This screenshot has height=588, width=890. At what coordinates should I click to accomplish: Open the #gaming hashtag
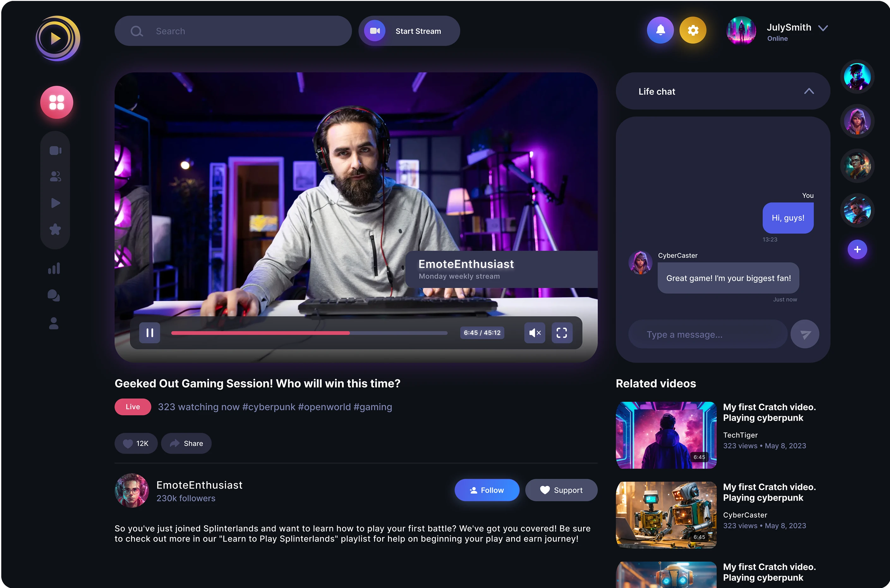click(372, 407)
